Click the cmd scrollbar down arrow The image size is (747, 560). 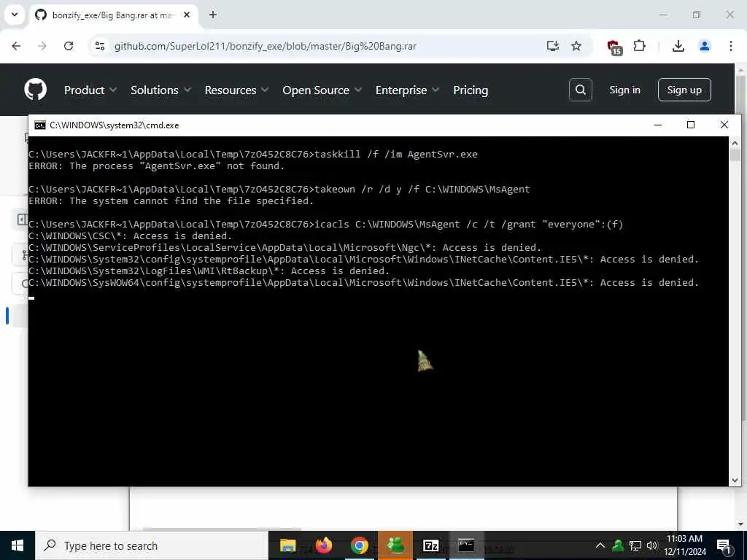[734, 481]
